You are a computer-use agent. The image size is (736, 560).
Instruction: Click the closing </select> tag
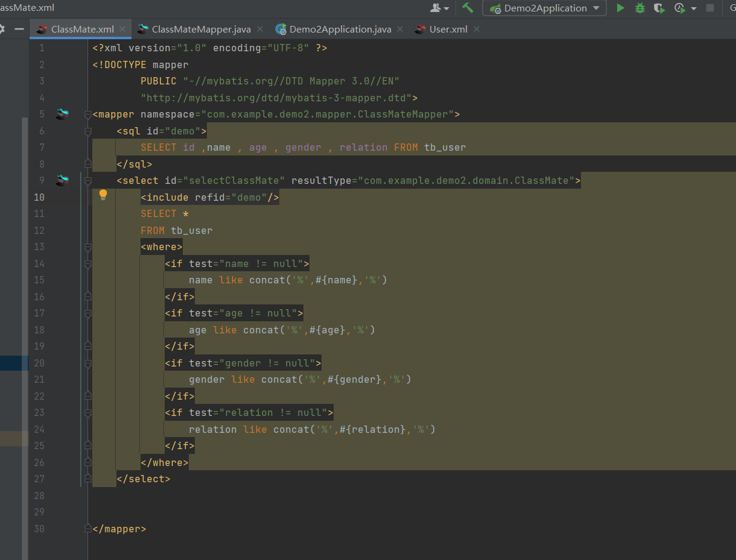tap(144, 479)
